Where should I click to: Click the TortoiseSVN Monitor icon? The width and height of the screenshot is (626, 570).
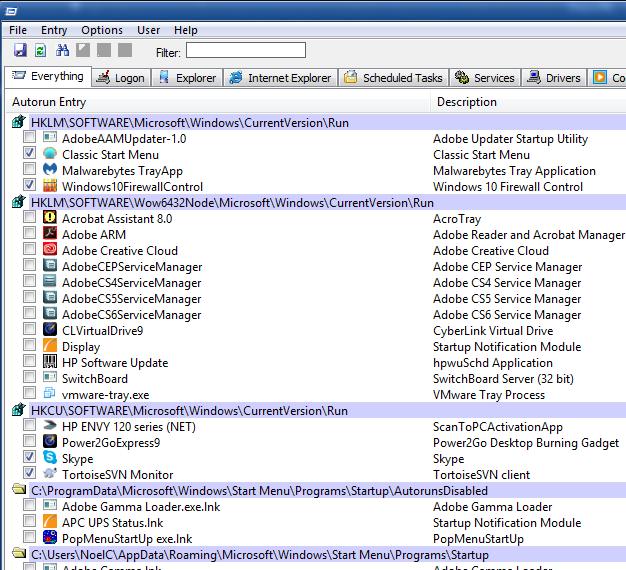pyautogui.click(x=50, y=473)
